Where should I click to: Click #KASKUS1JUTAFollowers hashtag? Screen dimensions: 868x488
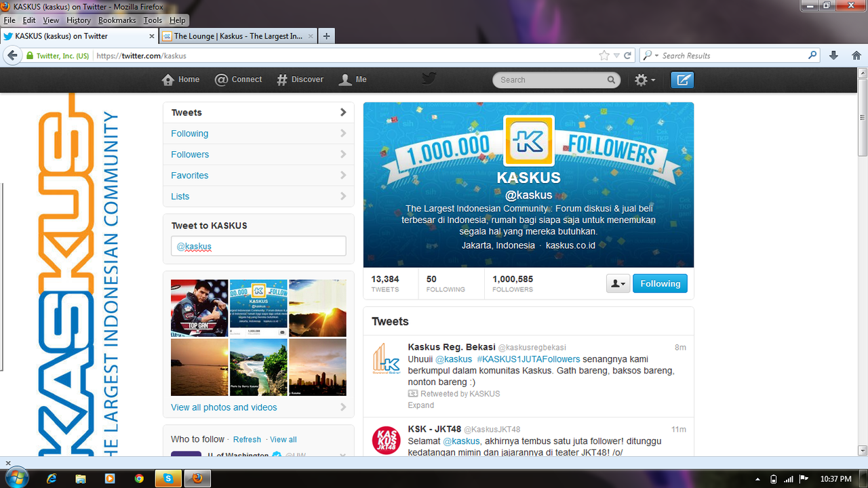[528, 359]
